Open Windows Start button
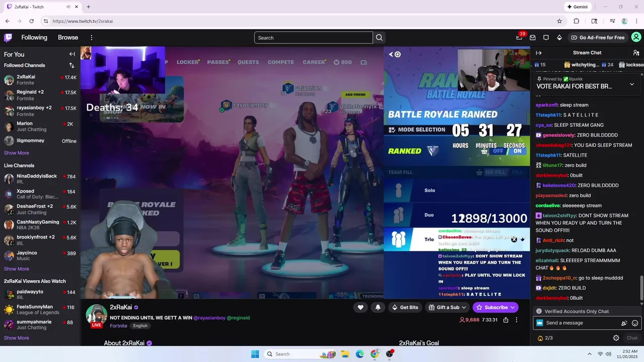 click(255, 354)
